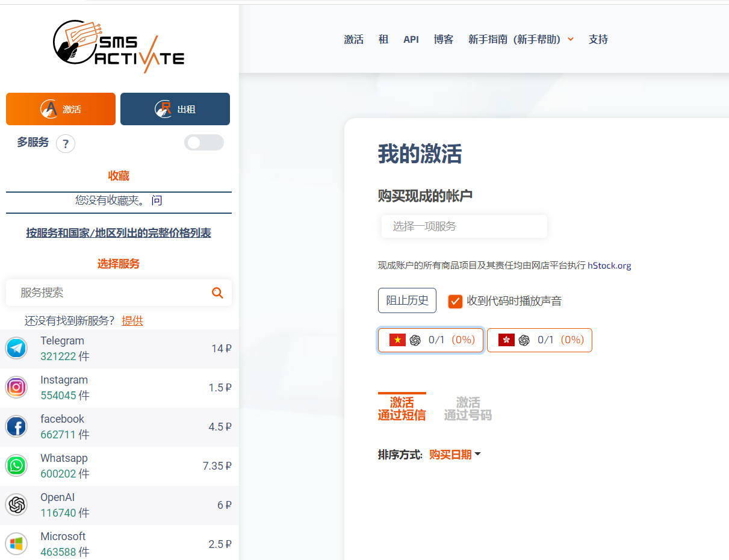Enable the 多服务 toggle switch
The height and width of the screenshot is (560, 729).
pyautogui.click(x=204, y=143)
